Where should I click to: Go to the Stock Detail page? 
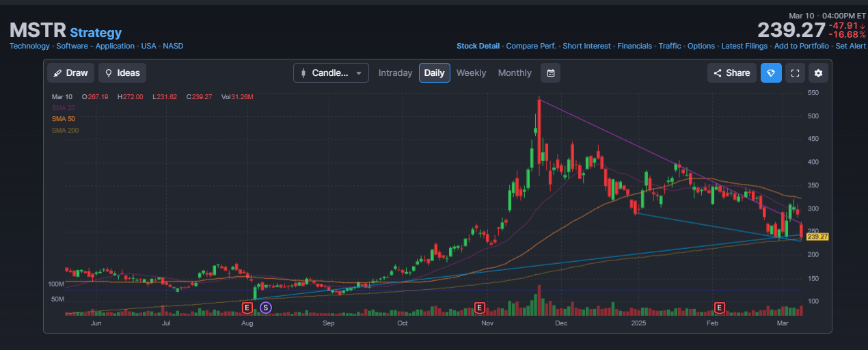click(x=478, y=46)
